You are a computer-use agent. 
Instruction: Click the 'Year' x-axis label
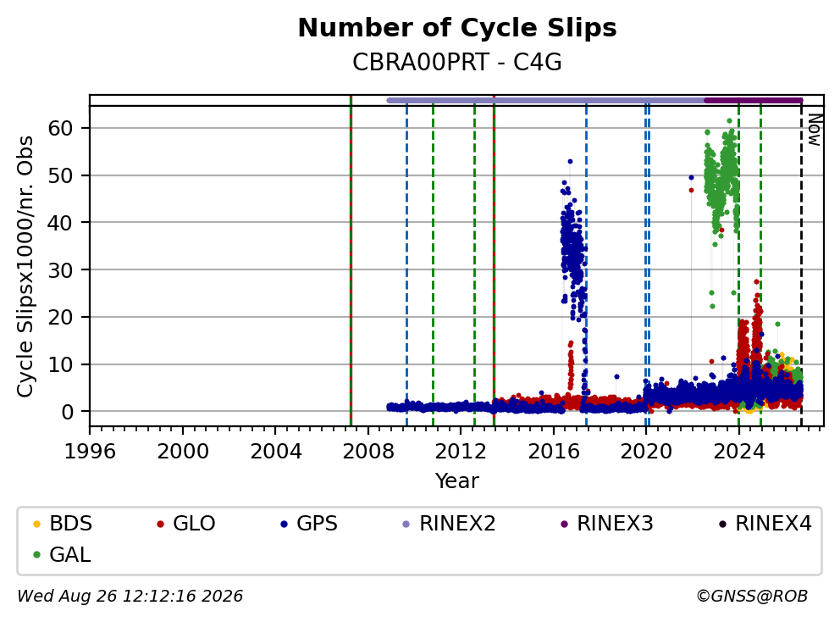pyautogui.click(x=457, y=481)
